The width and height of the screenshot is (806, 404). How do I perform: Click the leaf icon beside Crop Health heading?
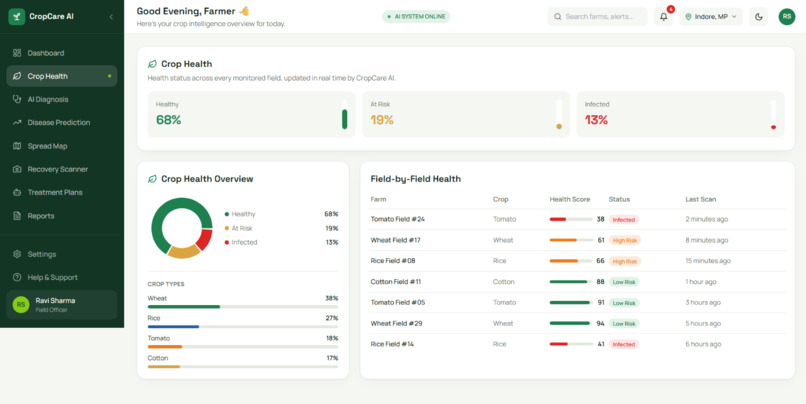click(x=152, y=64)
